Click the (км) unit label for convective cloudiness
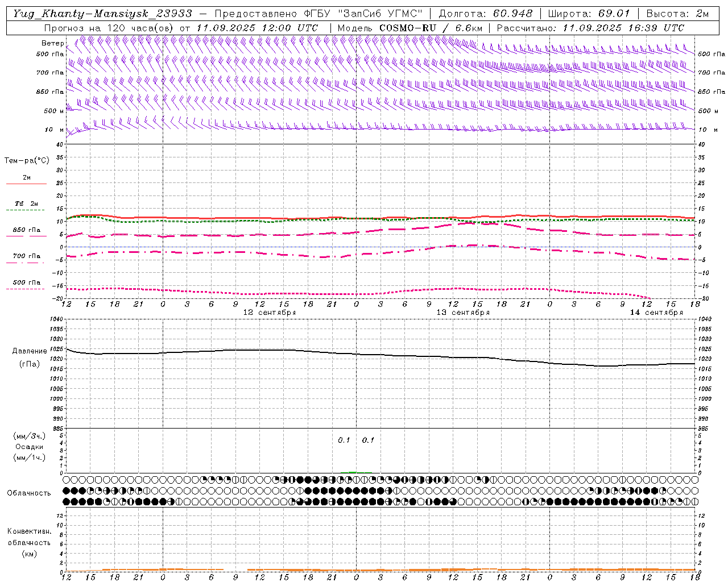The image size is (728, 582). [29, 554]
